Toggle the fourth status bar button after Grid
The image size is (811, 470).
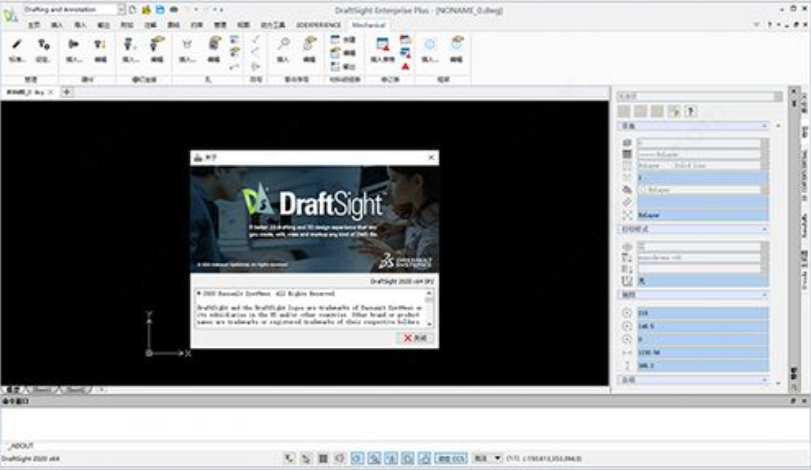pyautogui.click(x=340, y=458)
